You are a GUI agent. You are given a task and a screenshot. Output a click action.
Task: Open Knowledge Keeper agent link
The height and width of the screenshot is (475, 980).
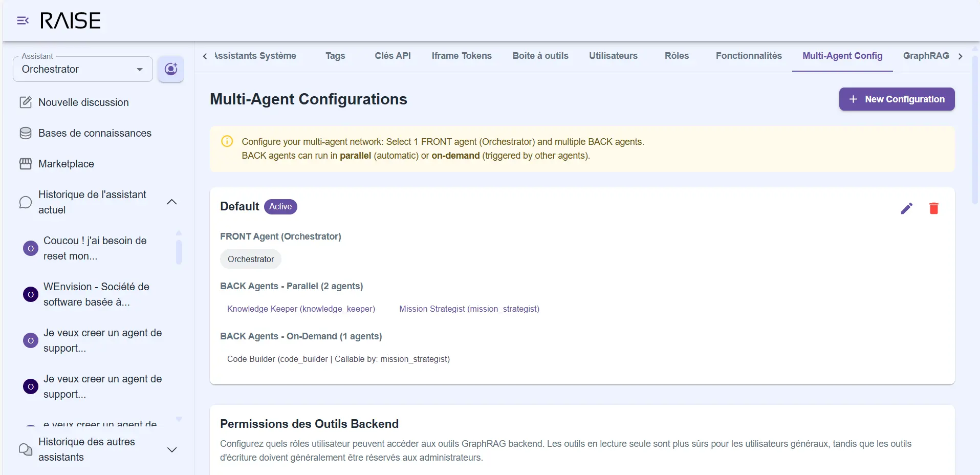301,309
